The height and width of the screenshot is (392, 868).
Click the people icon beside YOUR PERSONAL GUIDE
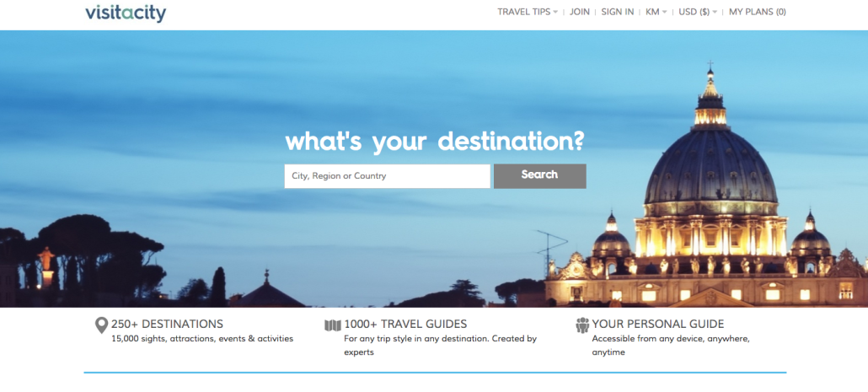coord(582,325)
